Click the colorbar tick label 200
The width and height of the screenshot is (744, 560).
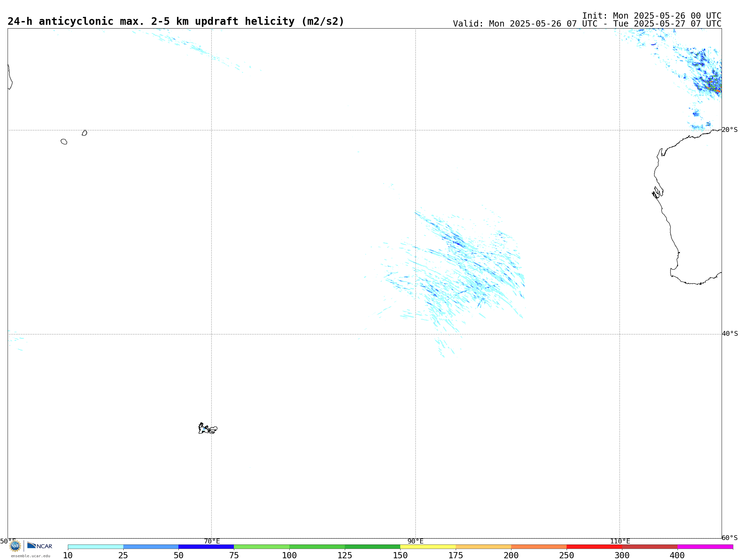[511, 555]
